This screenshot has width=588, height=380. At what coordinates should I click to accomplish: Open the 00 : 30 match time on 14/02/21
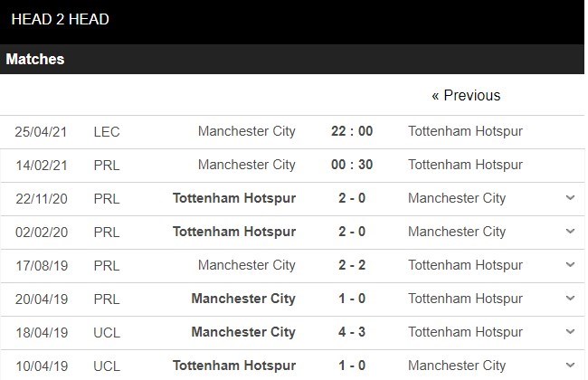pyautogui.click(x=352, y=165)
